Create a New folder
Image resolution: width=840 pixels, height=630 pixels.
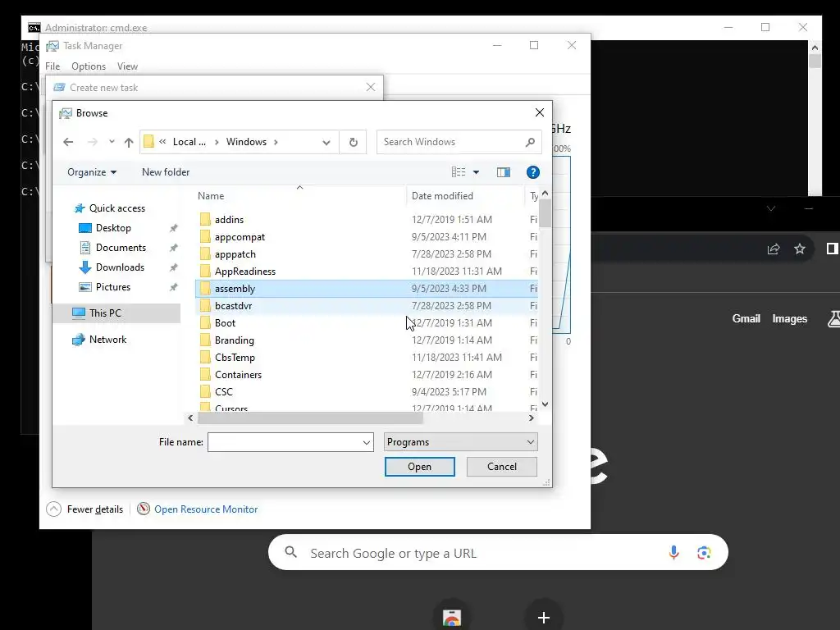tap(166, 172)
